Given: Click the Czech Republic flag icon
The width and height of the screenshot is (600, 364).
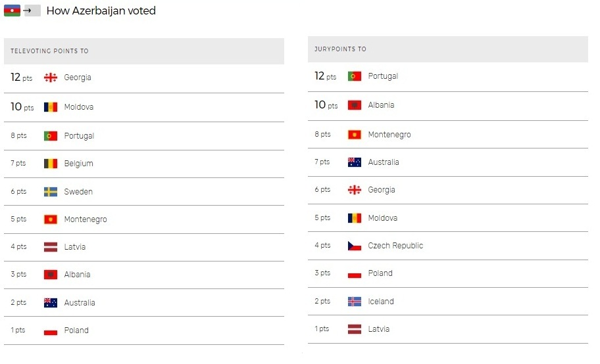Looking at the screenshot, I should pyautogui.click(x=355, y=246).
